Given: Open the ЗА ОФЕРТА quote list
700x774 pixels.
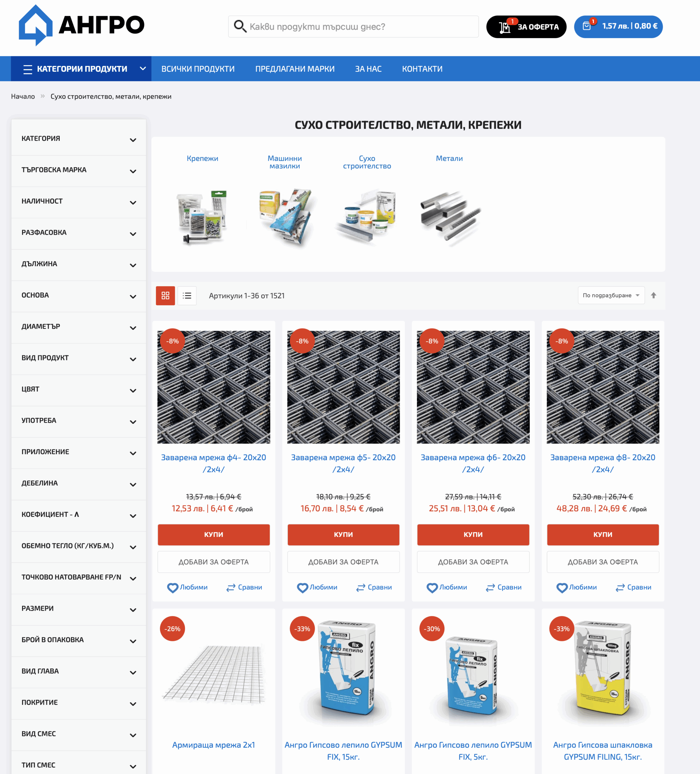Looking at the screenshot, I should coord(526,27).
